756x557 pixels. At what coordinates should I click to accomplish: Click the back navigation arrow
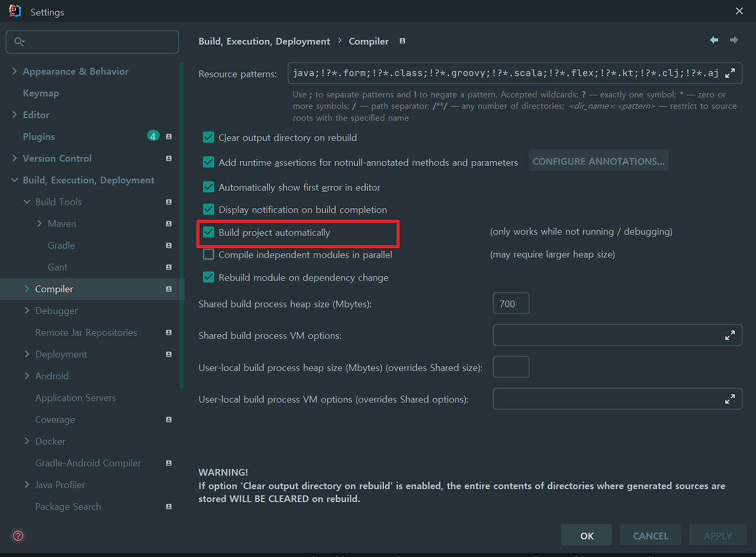pyautogui.click(x=713, y=40)
